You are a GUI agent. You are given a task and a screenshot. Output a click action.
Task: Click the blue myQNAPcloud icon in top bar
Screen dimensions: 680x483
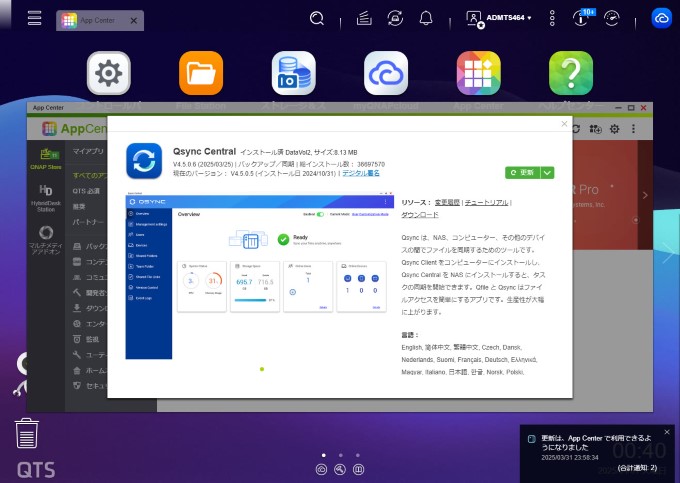pos(661,18)
